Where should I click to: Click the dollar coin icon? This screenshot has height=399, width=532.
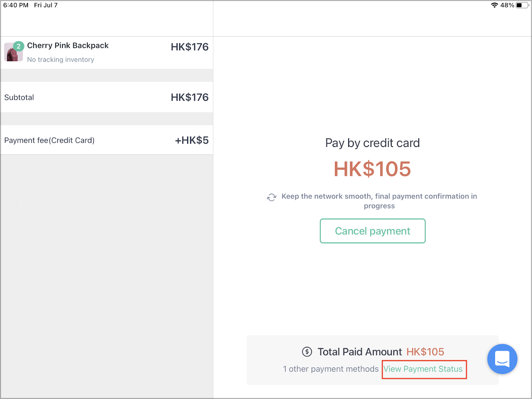click(307, 351)
